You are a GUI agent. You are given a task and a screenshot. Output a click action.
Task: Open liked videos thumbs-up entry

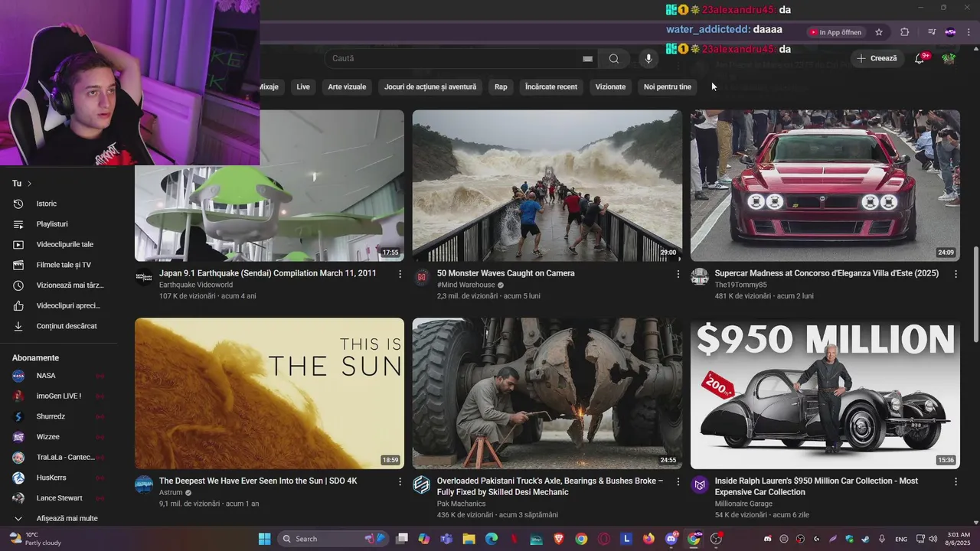point(57,305)
